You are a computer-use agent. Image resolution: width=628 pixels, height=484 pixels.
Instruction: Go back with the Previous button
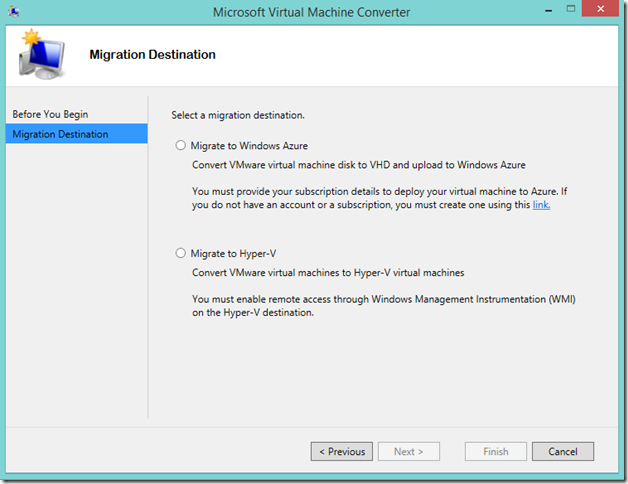point(342,452)
